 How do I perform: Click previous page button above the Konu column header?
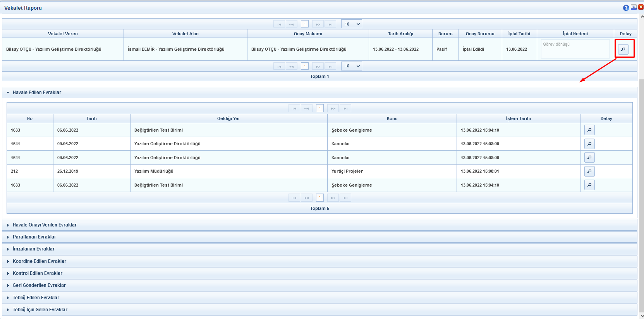pyautogui.click(x=306, y=108)
